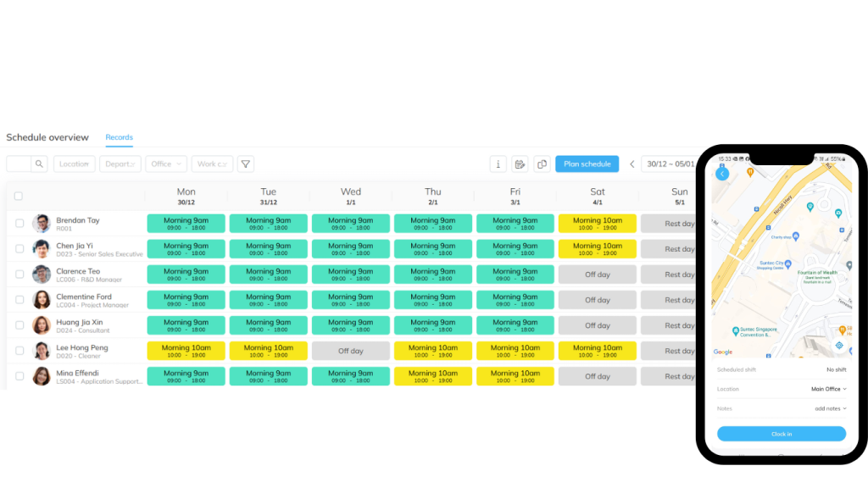Screen dimensions: 868x488
Task: Tap the locate-me target icon on map
Action: (839, 346)
